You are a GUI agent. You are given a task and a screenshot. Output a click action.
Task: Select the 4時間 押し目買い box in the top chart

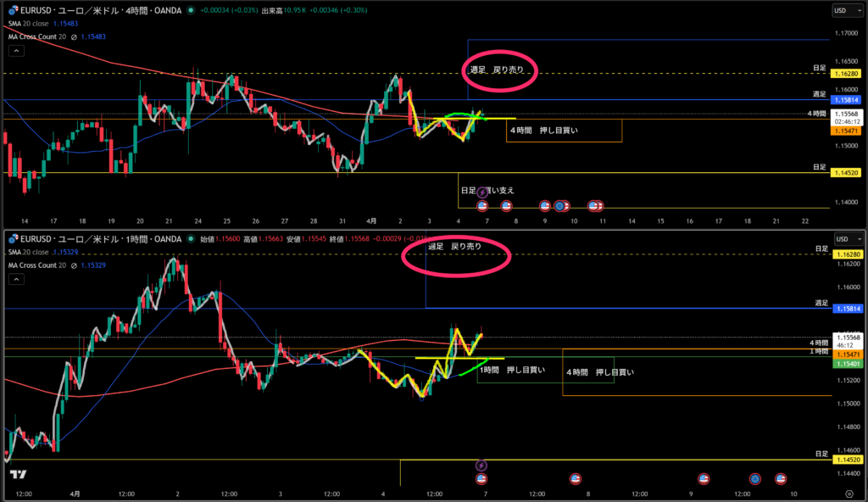(x=564, y=131)
